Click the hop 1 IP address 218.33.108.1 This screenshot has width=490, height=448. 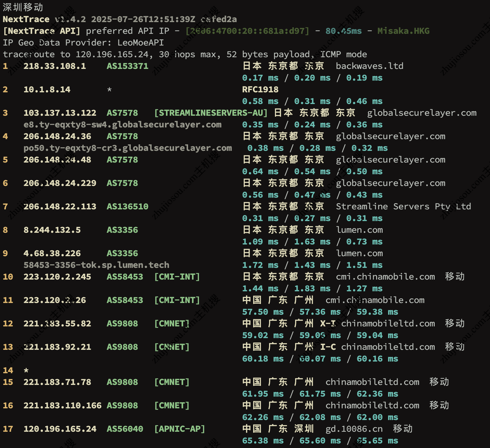coord(55,66)
